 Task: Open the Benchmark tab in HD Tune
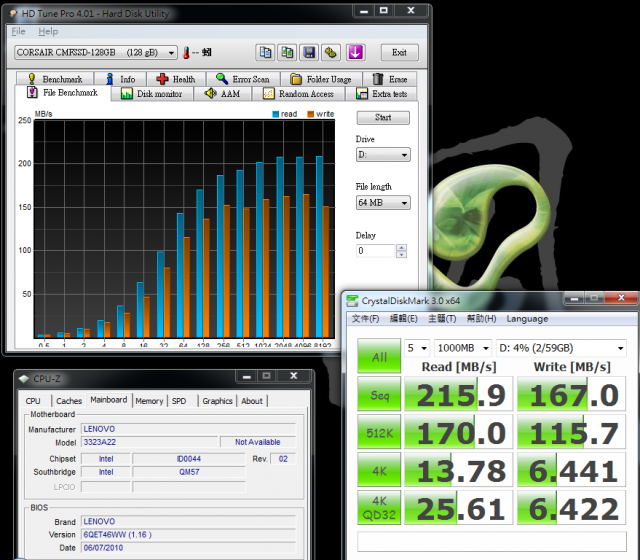click(x=55, y=79)
